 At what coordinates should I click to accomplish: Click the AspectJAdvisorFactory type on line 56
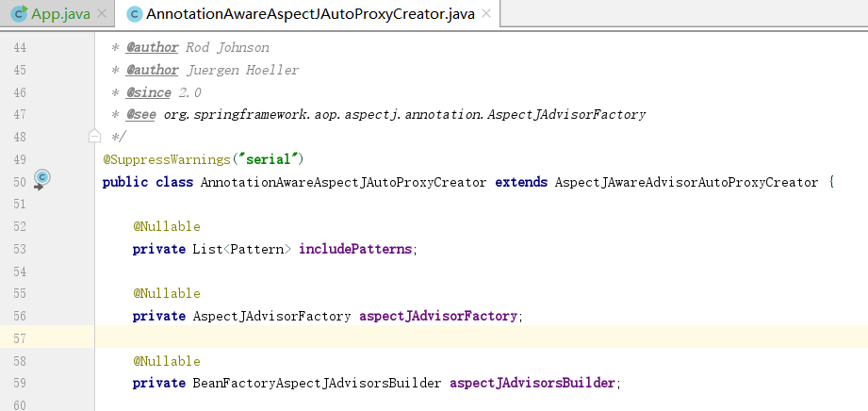pyautogui.click(x=271, y=317)
